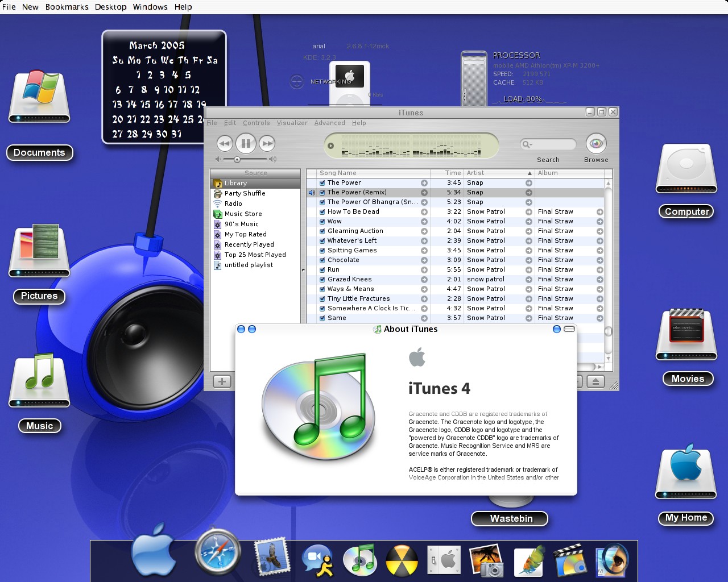Open the Mail stamp icon in the dock

[272, 557]
